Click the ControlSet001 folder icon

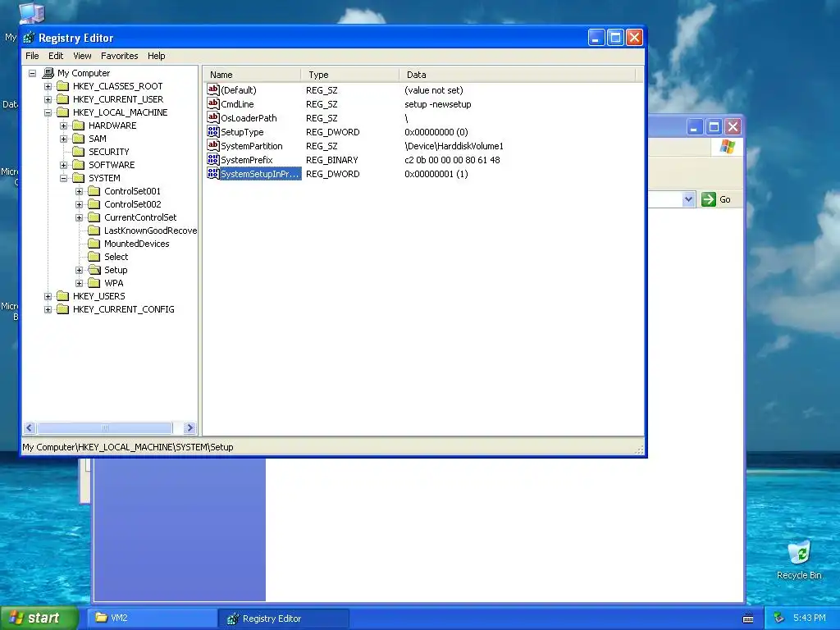coord(94,191)
